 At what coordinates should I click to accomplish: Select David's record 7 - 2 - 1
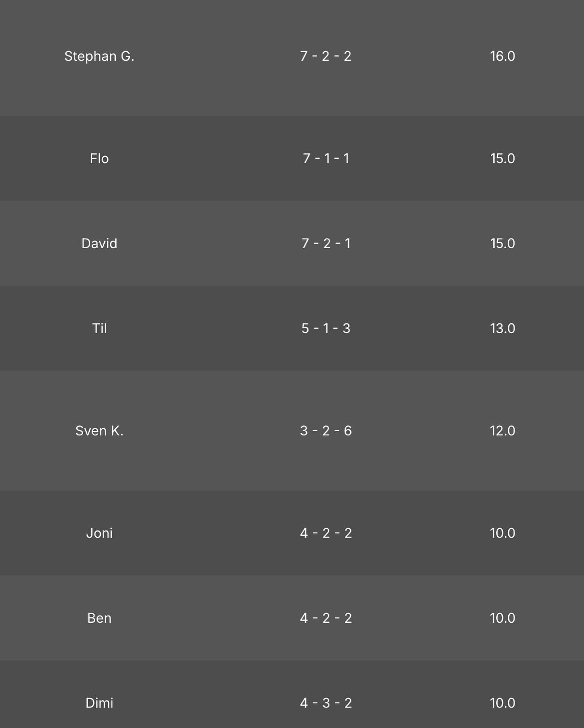click(x=326, y=243)
